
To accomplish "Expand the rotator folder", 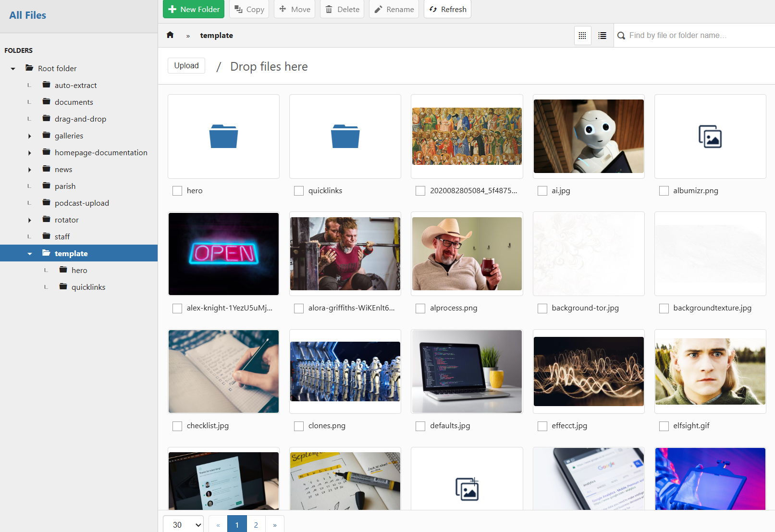I will pyautogui.click(x=30, y=220).
